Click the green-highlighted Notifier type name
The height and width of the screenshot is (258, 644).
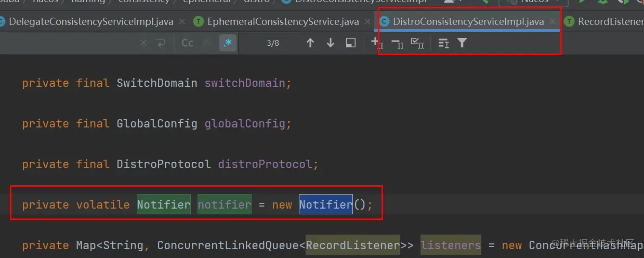pos(164,204)
